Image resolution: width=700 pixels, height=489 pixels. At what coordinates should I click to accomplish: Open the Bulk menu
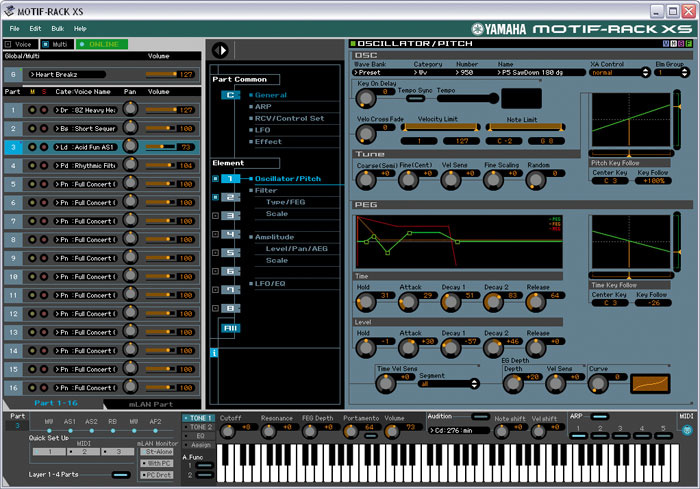(58, 29)
